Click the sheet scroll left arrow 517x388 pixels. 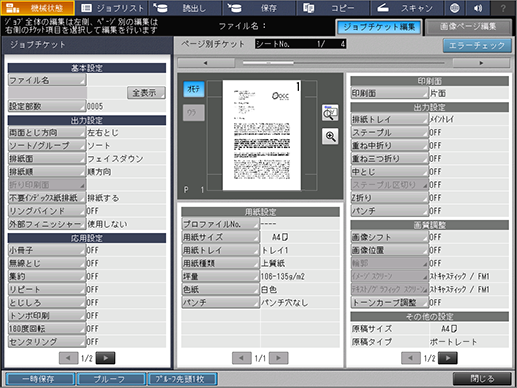coord(206,63)
